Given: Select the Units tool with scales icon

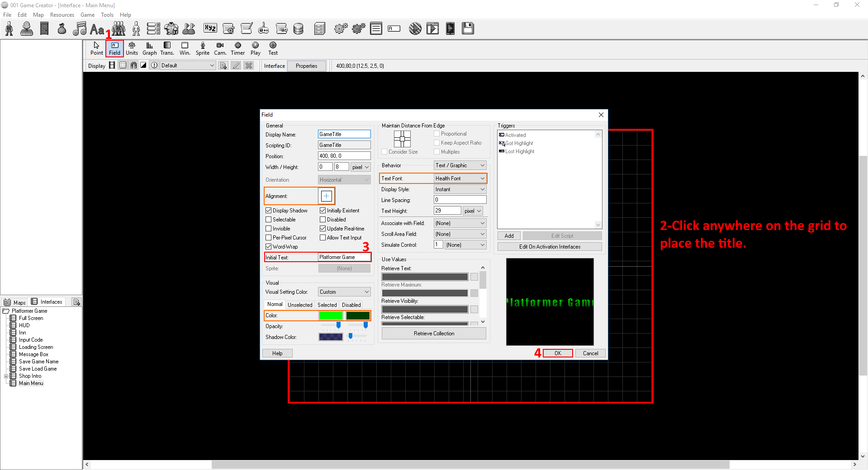Looking at the screenshot, I should (x=132, y=48).
